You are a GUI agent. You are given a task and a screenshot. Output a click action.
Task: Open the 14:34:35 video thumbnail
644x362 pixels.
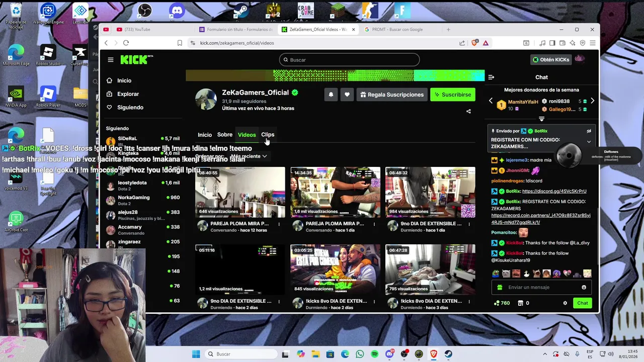click(335, 193)
